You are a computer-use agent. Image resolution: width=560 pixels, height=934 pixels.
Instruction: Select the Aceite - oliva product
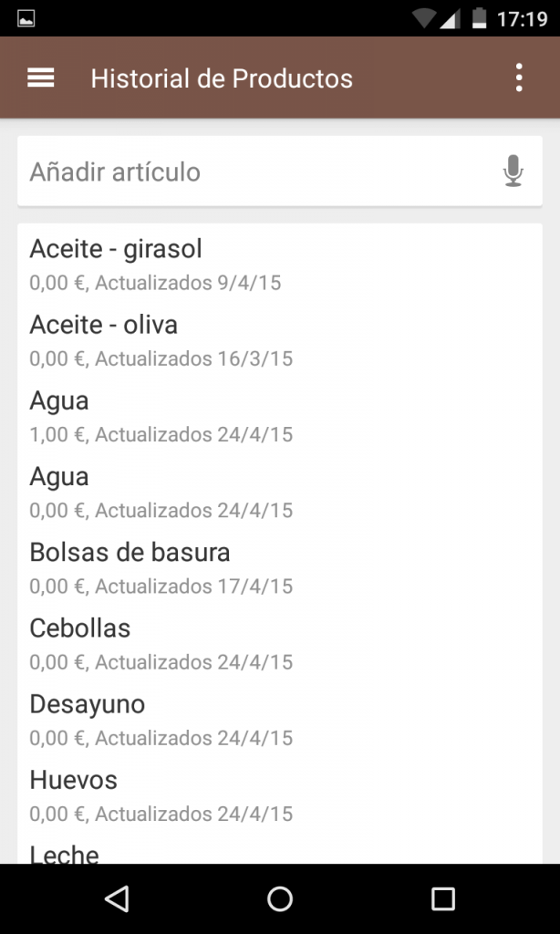[280, 340]
